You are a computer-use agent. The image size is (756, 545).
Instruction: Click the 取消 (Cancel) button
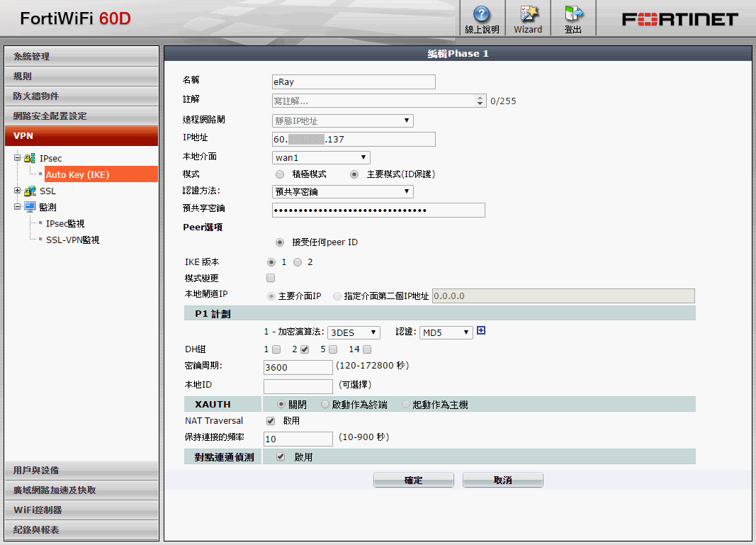coord(503,480)
